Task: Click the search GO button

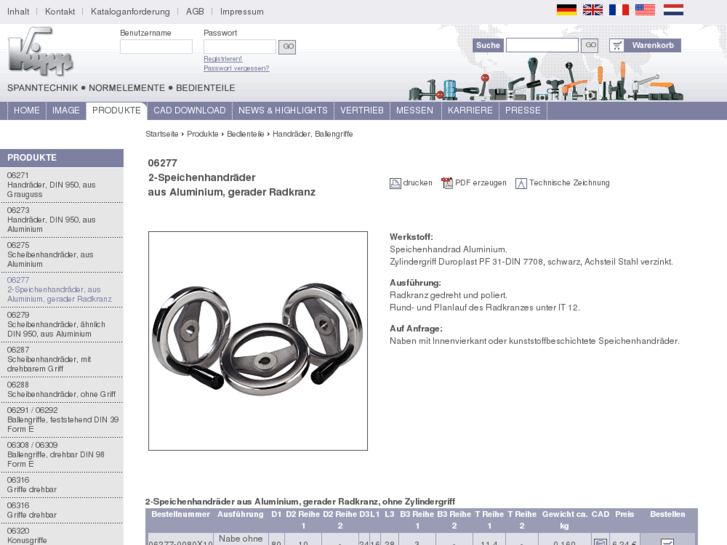Action: click(x=590, y=45)
